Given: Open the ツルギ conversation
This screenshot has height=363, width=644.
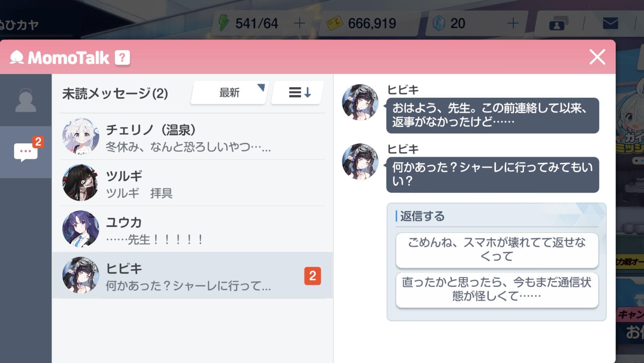Looking at the screenshot, I should (193, 183).
